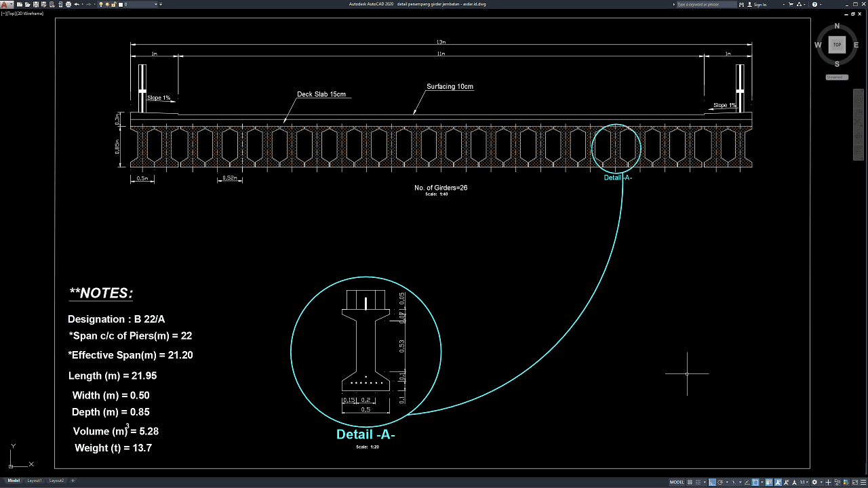Click the layer 0 white color swatch

point(121,4)
